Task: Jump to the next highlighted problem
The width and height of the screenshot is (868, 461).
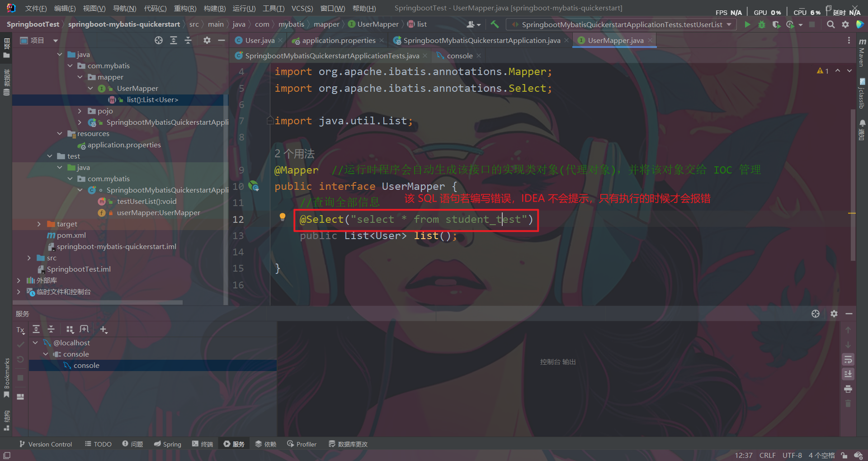Action: point(849,71)
